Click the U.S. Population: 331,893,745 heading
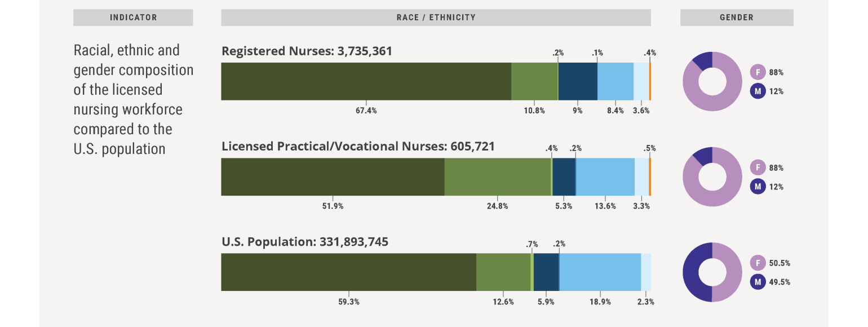 coord(305,242)
